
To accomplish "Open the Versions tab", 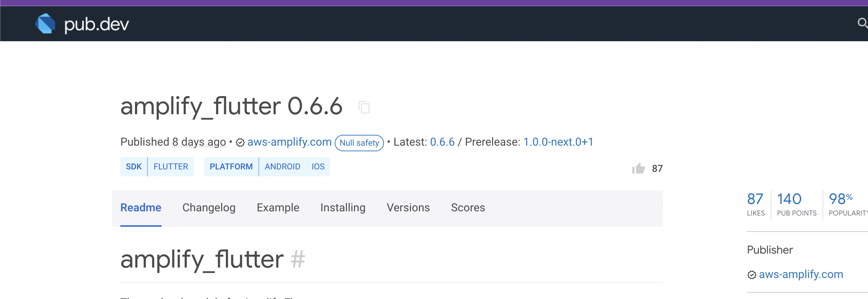I will [408, 208].
